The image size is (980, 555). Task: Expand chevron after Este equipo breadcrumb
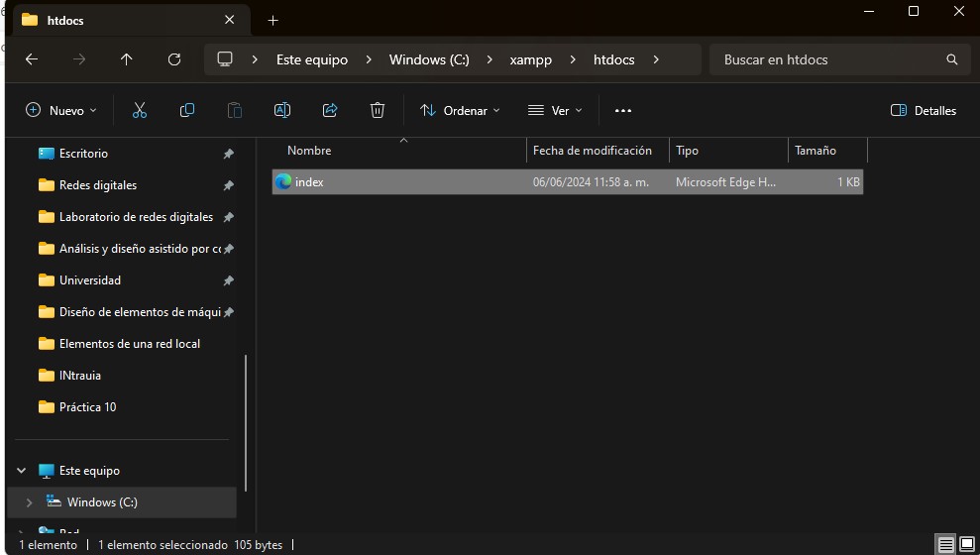[369, 59]
